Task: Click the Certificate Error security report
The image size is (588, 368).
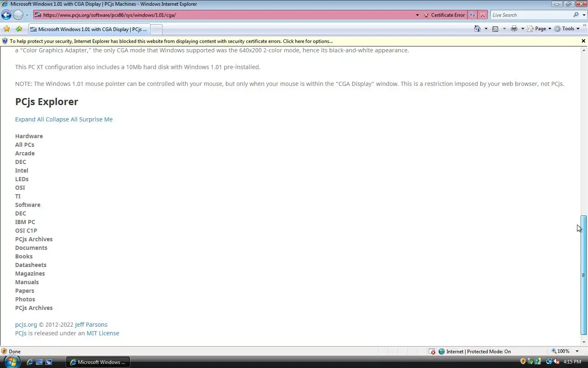Action: pyautogui.click(x=444, y=15)
